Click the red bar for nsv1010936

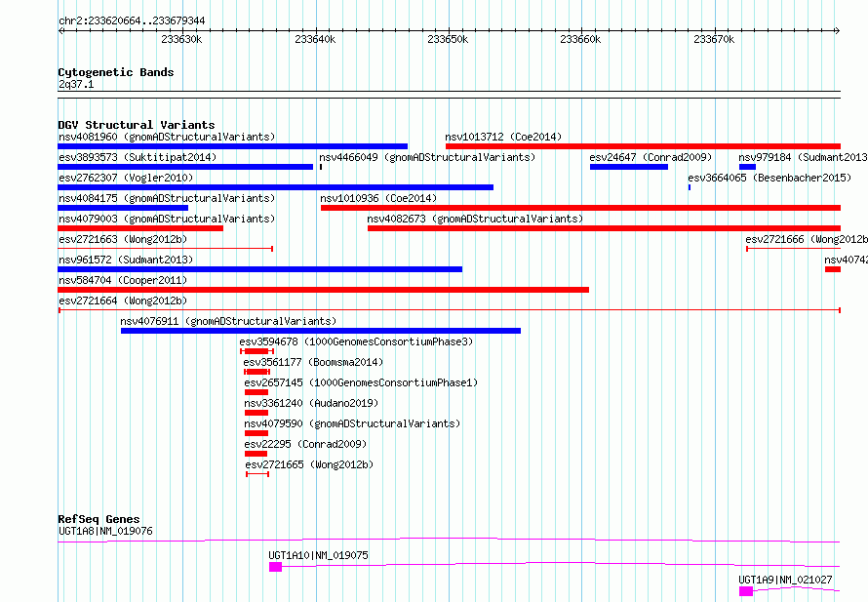coord(580,208)
